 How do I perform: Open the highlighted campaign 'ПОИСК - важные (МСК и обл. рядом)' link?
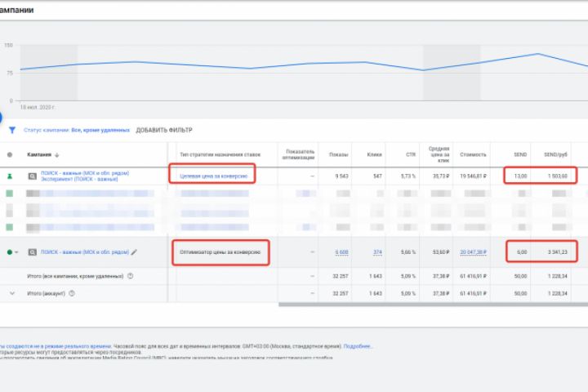pyautogui.click(x=85, y=252)
